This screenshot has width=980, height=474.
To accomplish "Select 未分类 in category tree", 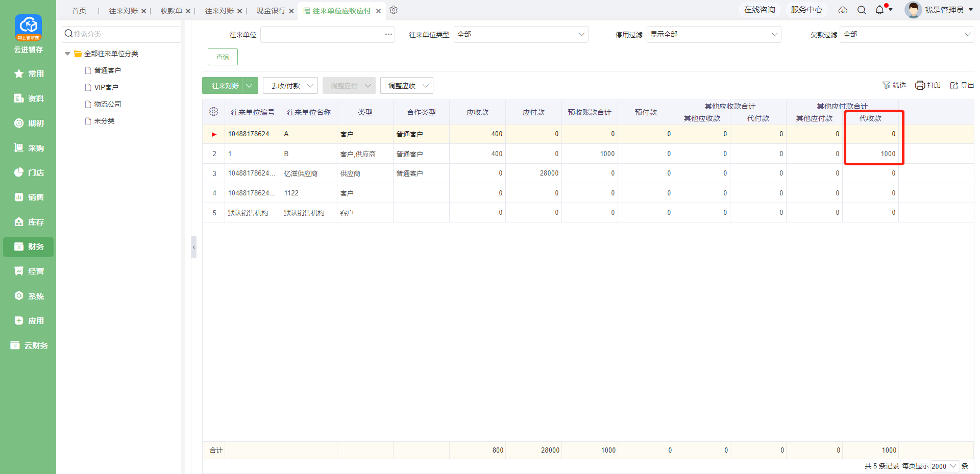I will click(x=104, y=121).
